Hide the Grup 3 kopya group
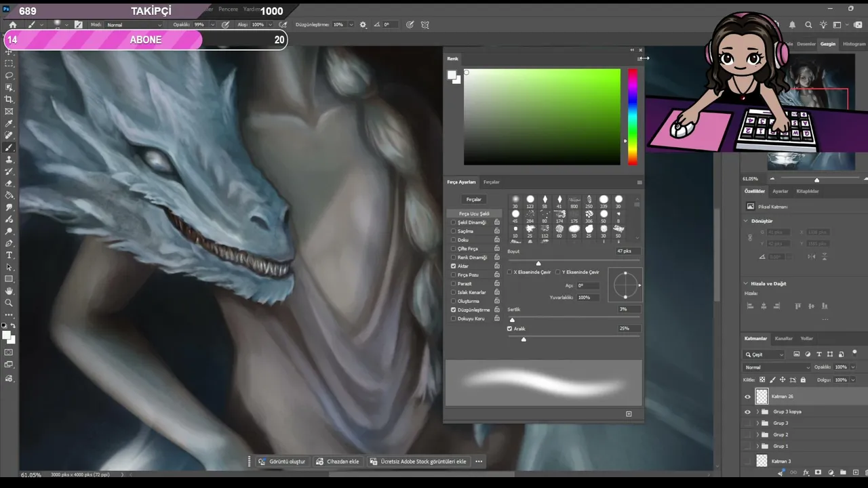Viewport: 868px width, 488px height. click(x=748, y=411)
